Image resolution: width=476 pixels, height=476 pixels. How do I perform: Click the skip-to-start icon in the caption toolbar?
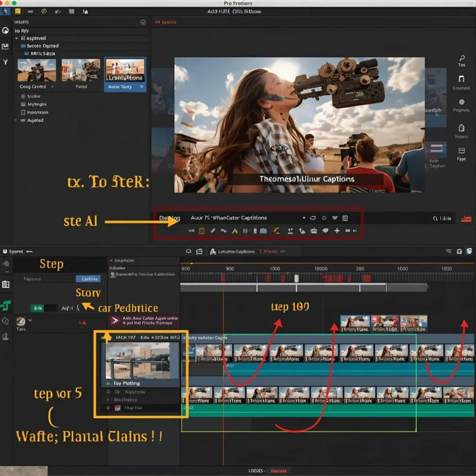point(191,231)
